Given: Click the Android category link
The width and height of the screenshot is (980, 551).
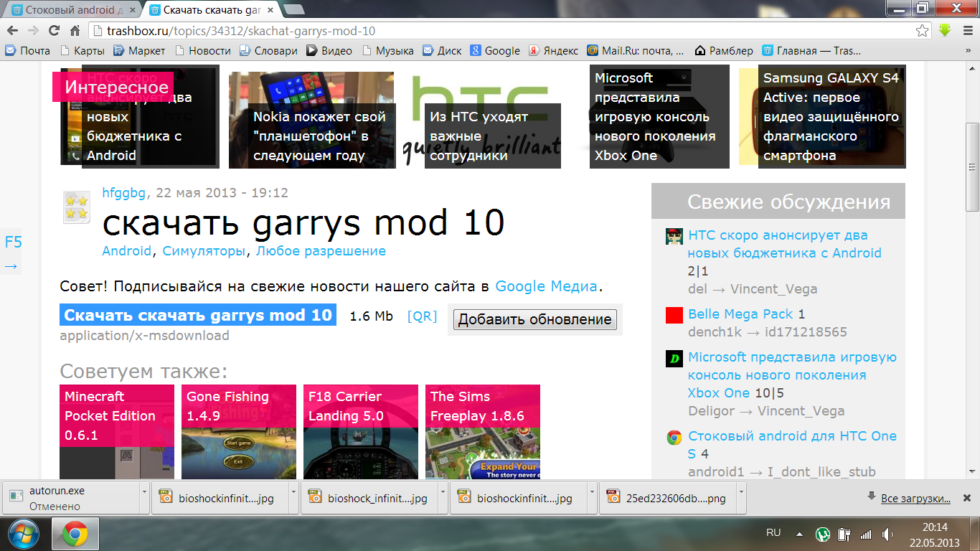Looking at the screenshot, I should (127, 251).
